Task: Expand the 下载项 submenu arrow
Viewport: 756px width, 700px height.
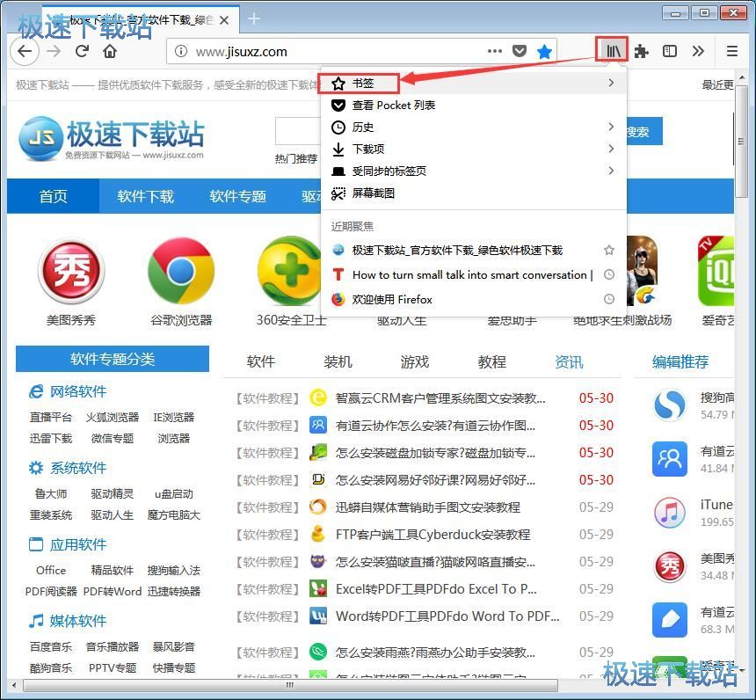Action: click(x=610, y=149)
